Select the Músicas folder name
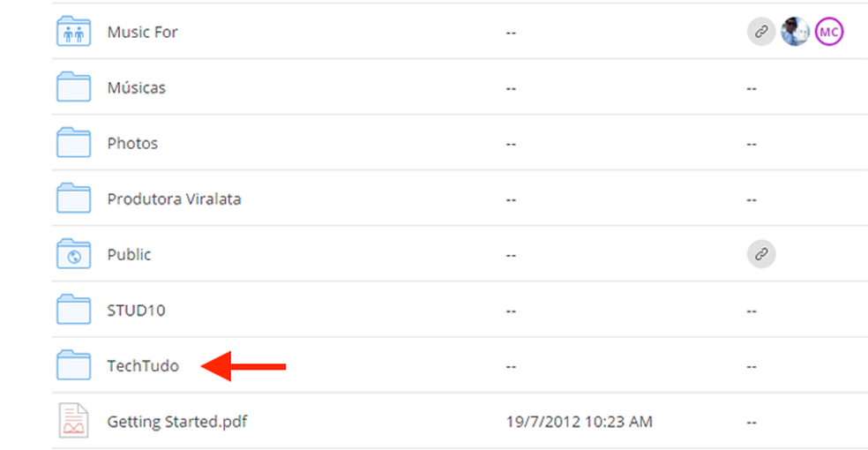The width and height of the screenshot is (868, 450). 136,87
